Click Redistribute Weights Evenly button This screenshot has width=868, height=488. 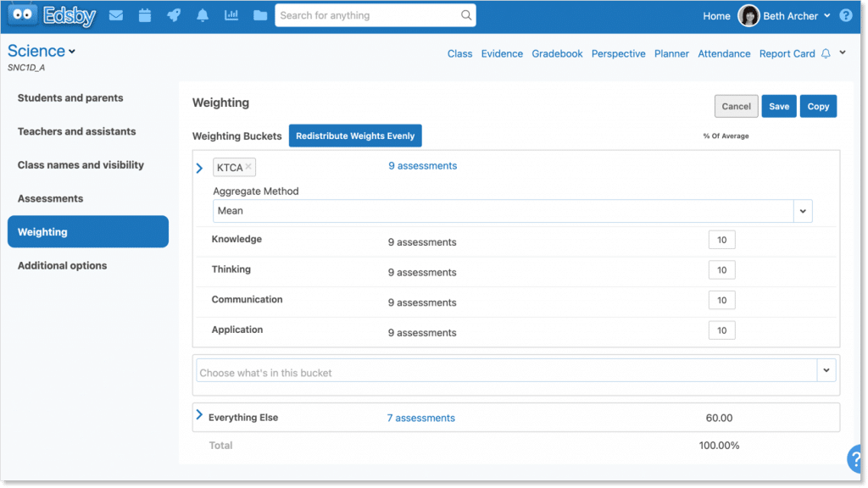[355, 136]
